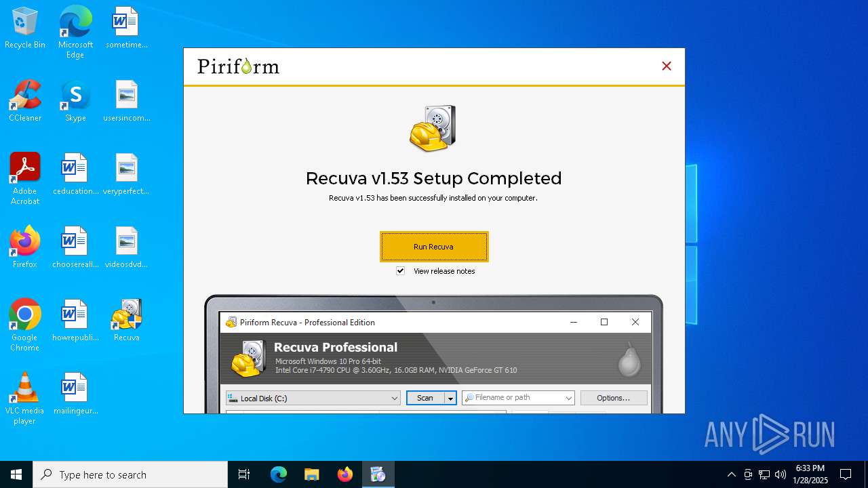Image resolution: width=868 pixels, height=488 pixels.
Task: Click in the Windows search box
Action: pyautogui.click(x=130, y=474)
